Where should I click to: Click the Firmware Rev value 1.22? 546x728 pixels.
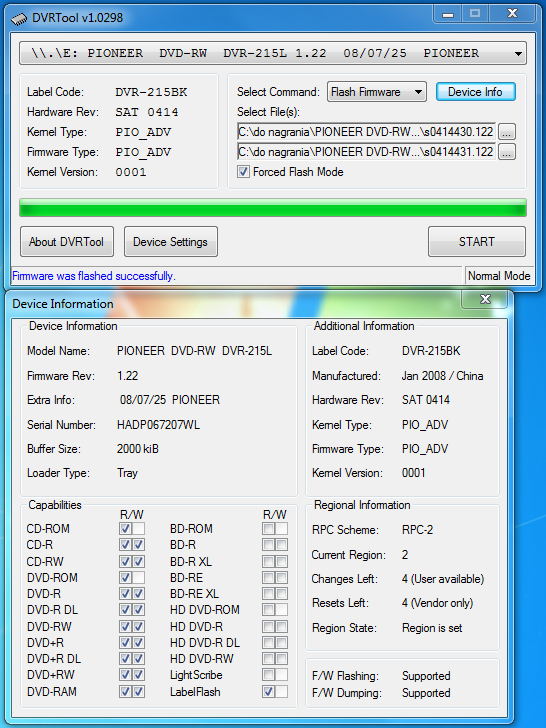(128, 376)
